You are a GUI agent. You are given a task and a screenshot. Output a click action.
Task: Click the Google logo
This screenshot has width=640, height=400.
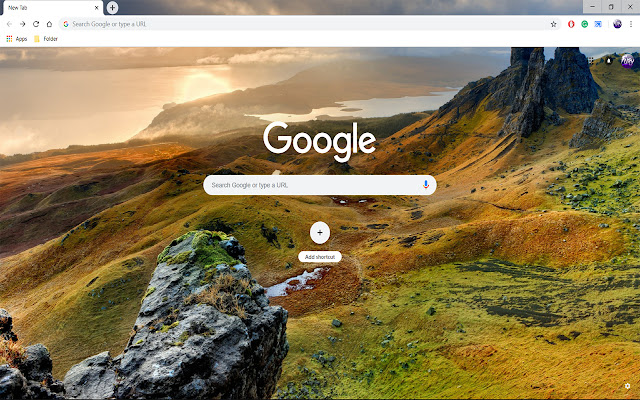tap(319, 141)
